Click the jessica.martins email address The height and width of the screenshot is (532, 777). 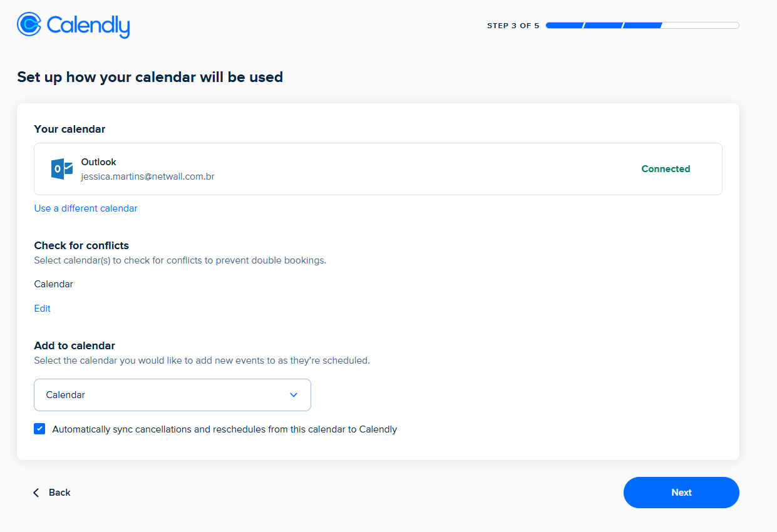(148, 176)
